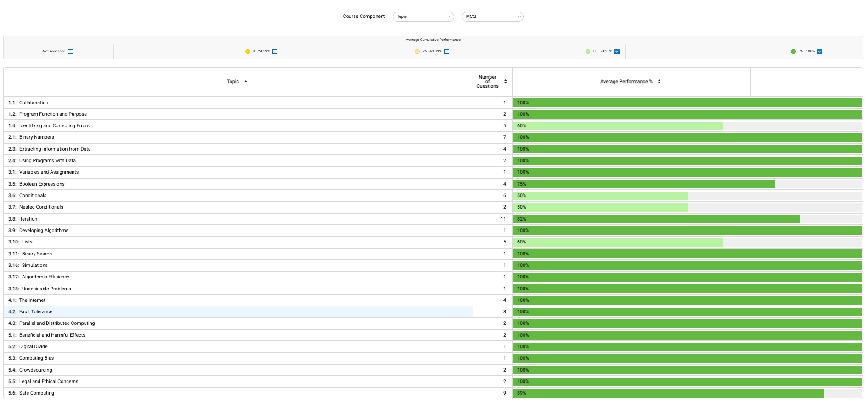Viewport: 868px width, 402px height.
Task: Check the 0 - 24.99% filter checkbox
Action: coord(275,51)
